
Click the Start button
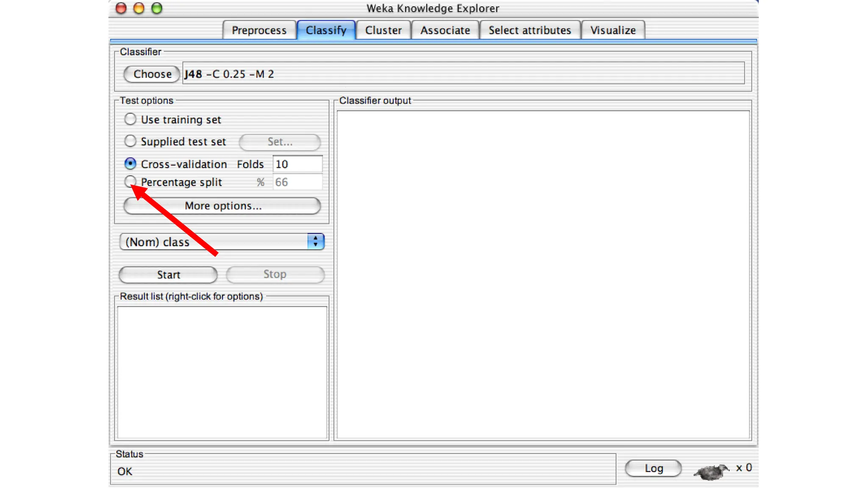[168, 274]
